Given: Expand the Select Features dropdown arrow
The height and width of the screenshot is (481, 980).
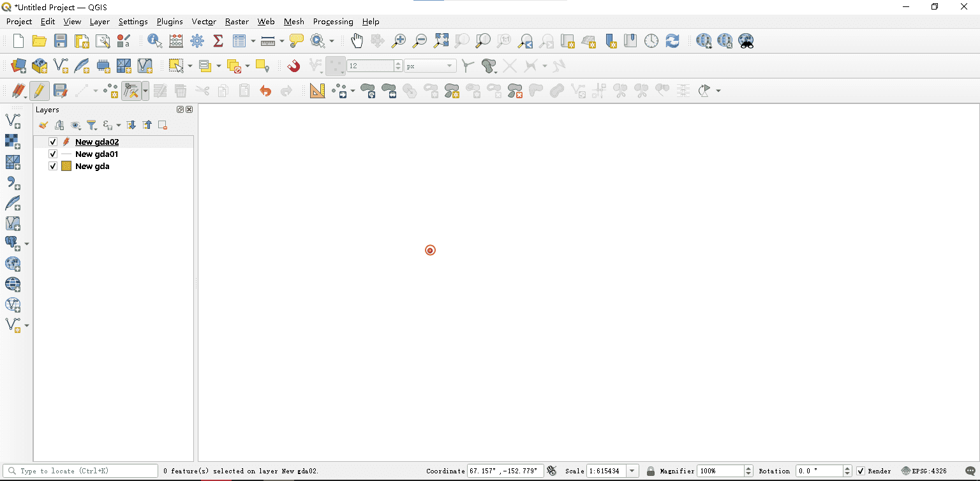Looking at the screenshot, I should click(x=190, y=66).
